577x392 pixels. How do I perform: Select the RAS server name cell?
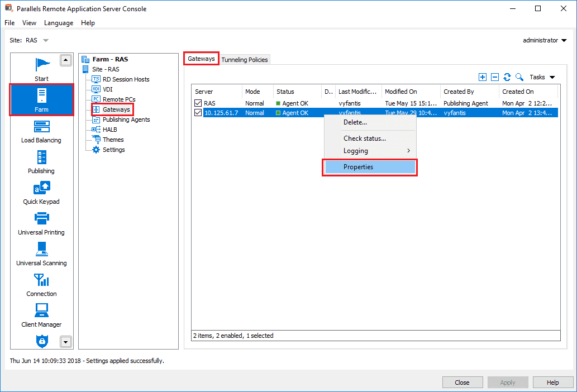[x=210, y=103]
